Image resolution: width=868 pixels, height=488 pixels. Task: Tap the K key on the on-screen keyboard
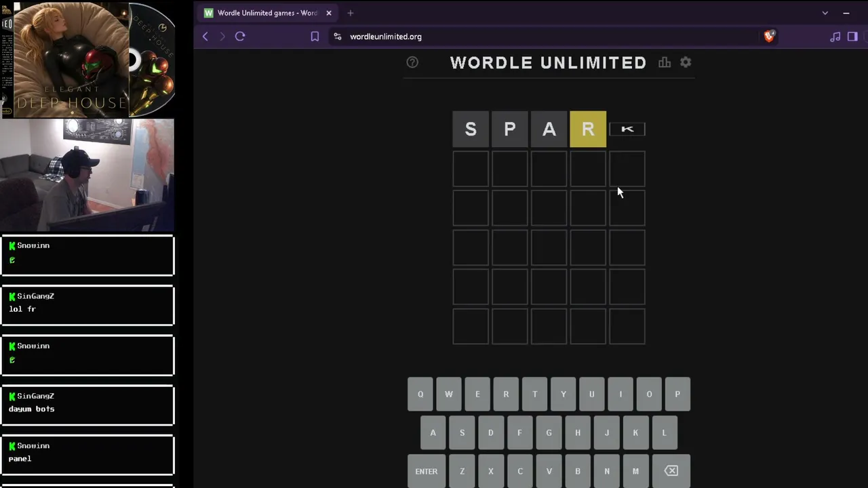click(x=635, y=433)
